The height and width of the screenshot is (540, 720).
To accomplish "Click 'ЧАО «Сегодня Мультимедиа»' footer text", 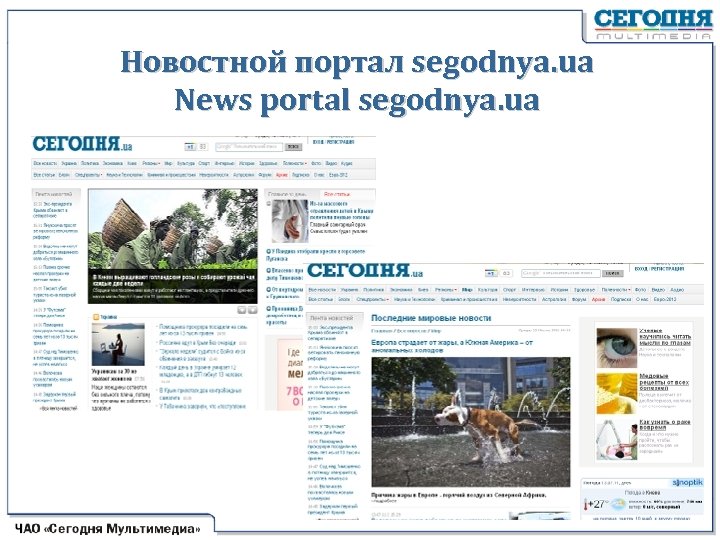I will (108, 529).
